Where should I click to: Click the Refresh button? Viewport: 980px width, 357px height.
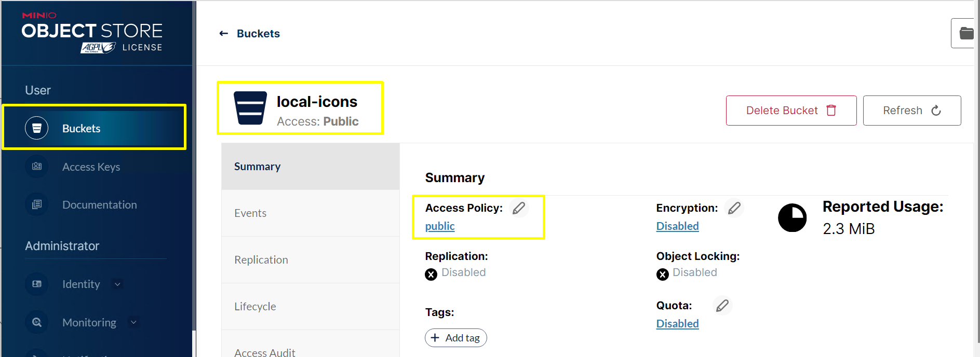coord(911,111)
